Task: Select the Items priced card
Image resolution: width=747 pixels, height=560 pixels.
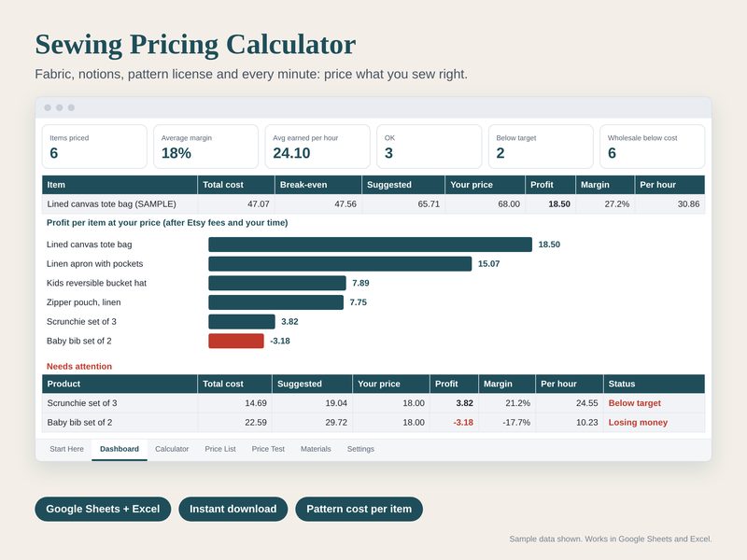Action: click(94, 147)
